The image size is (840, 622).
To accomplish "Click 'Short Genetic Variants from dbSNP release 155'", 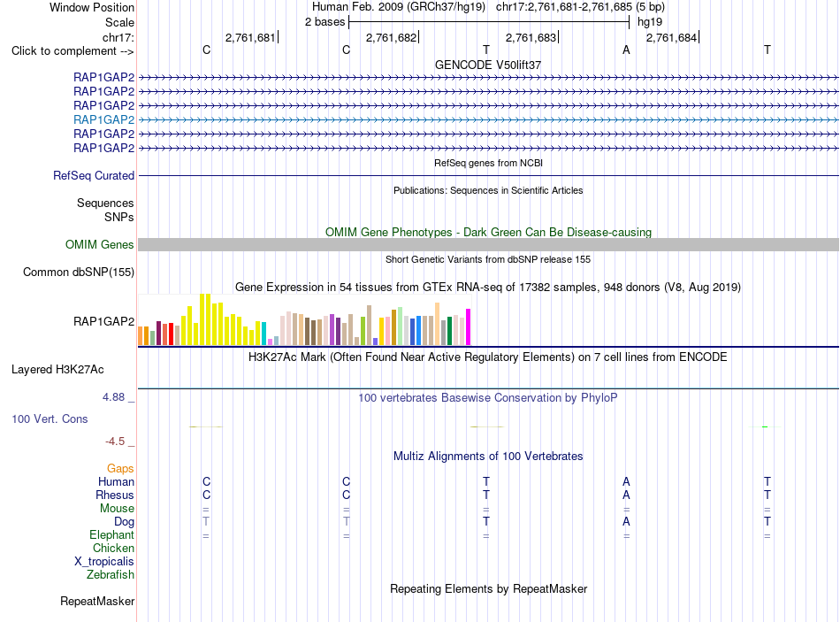I will [x=488, y=259].
